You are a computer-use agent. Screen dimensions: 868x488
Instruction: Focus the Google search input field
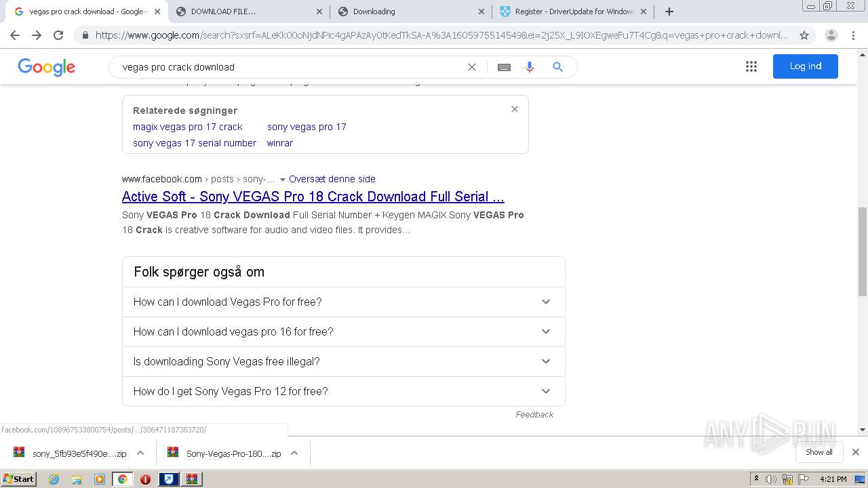(x=292, y=67)
